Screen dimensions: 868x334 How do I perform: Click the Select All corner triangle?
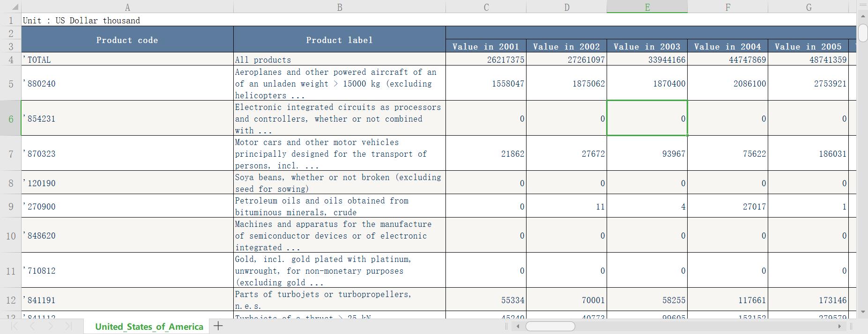15,7
